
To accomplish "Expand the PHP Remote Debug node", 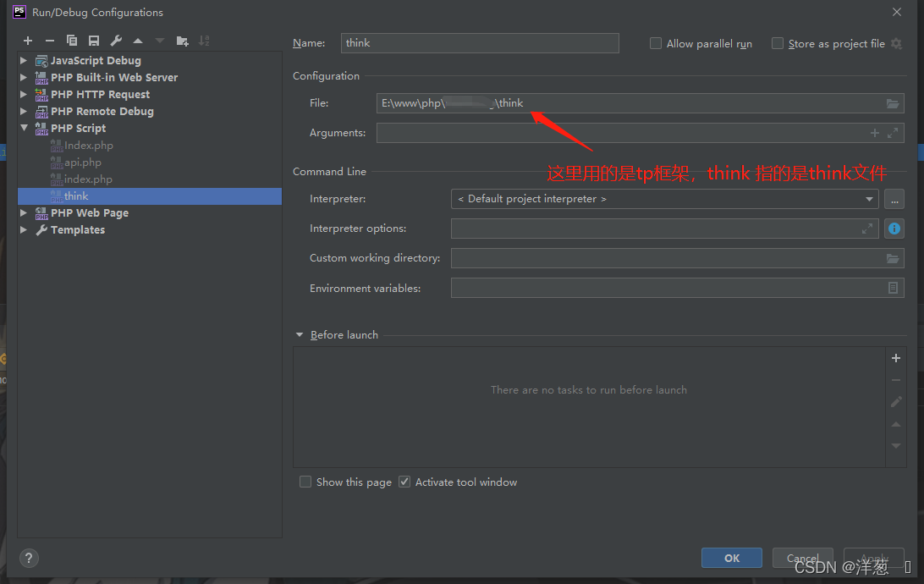I will (x=24, y=111).
